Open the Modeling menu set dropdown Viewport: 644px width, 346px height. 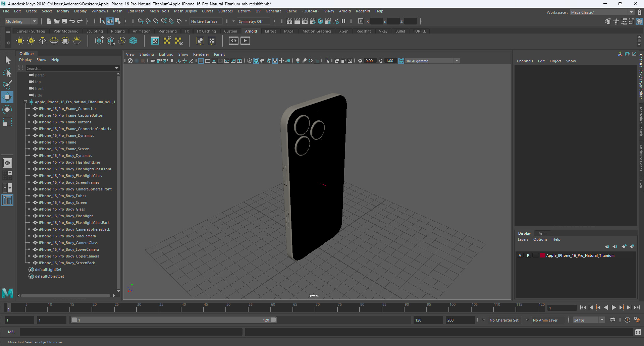pos(21,21)
